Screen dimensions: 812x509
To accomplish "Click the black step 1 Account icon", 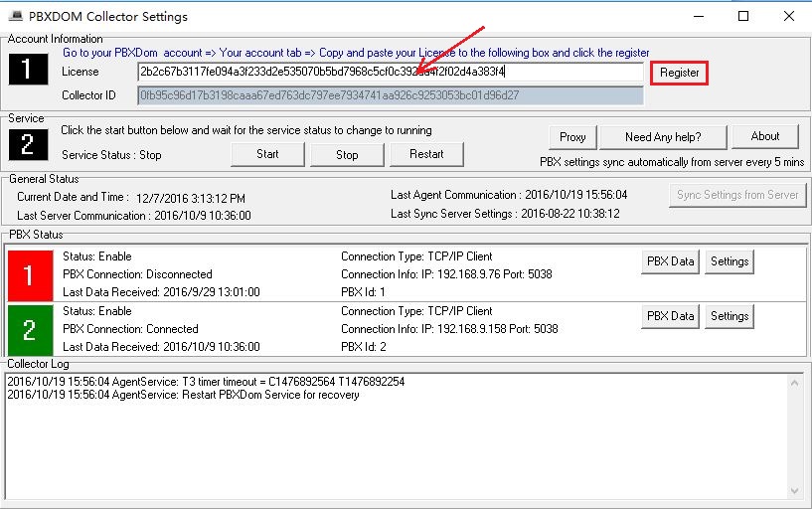I will (29, 69).
